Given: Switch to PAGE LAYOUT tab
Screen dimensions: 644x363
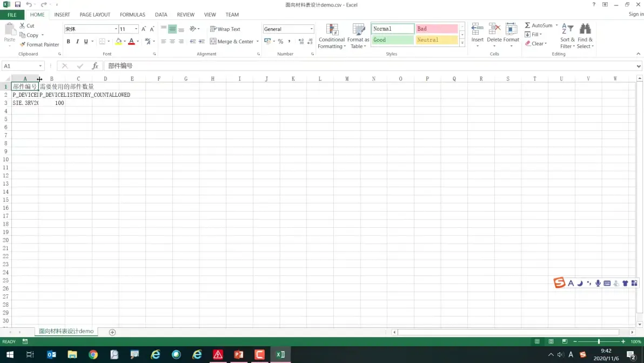Looking at the screenshot, I should tap(95, 15).
